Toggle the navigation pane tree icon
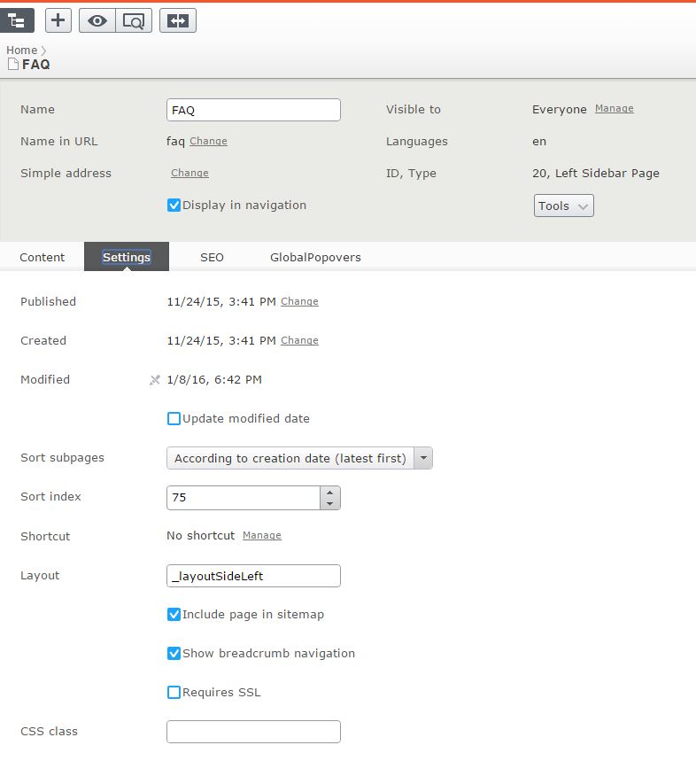The height and width of the screenshot is (784, 696). (x=18, y=19)
